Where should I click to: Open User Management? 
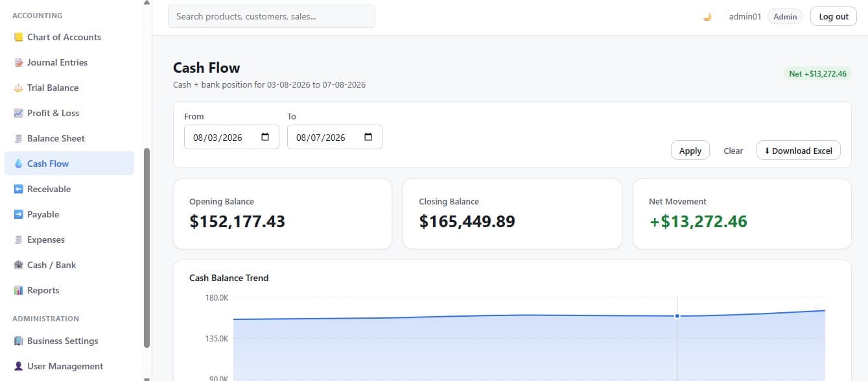pyautogui.click(x=69, y=366)
